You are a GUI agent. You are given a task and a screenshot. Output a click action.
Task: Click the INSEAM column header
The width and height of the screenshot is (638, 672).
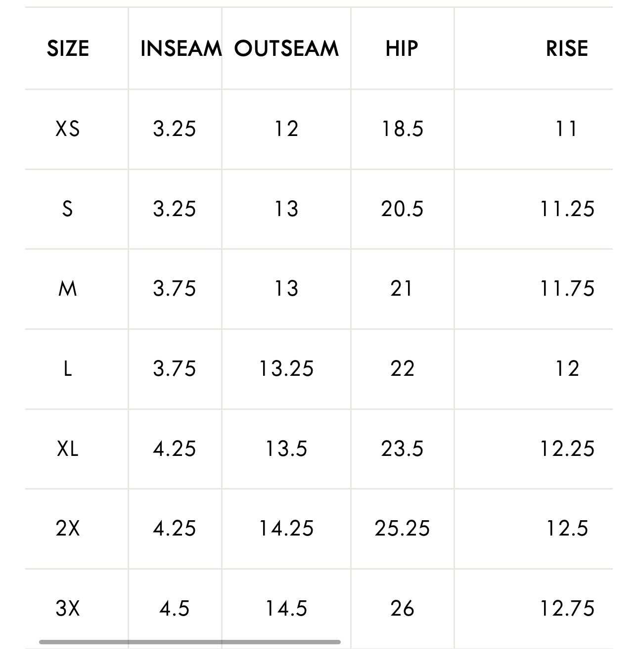181,48
